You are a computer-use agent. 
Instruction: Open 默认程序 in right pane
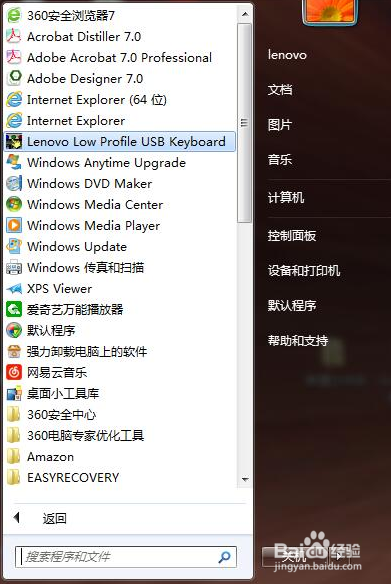tap(292, 305)
